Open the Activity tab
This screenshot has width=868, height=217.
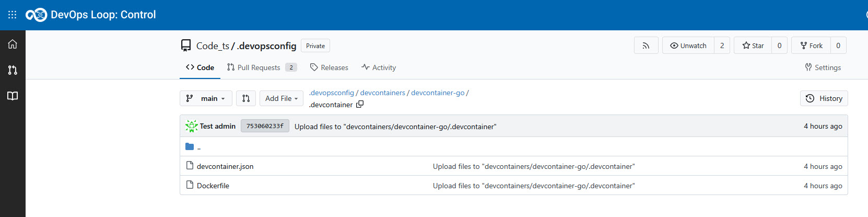[379, 67]
